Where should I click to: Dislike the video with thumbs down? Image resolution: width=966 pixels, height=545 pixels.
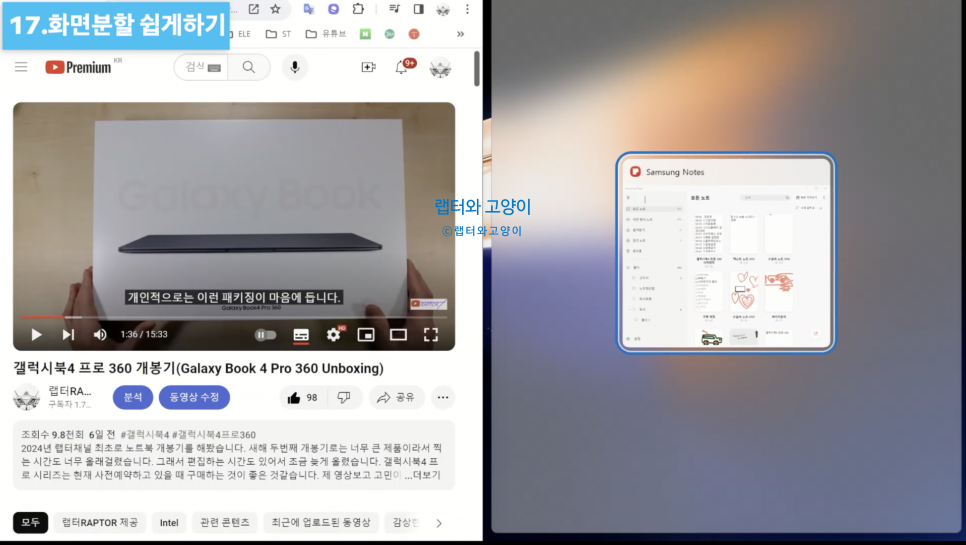coord(344,397)
